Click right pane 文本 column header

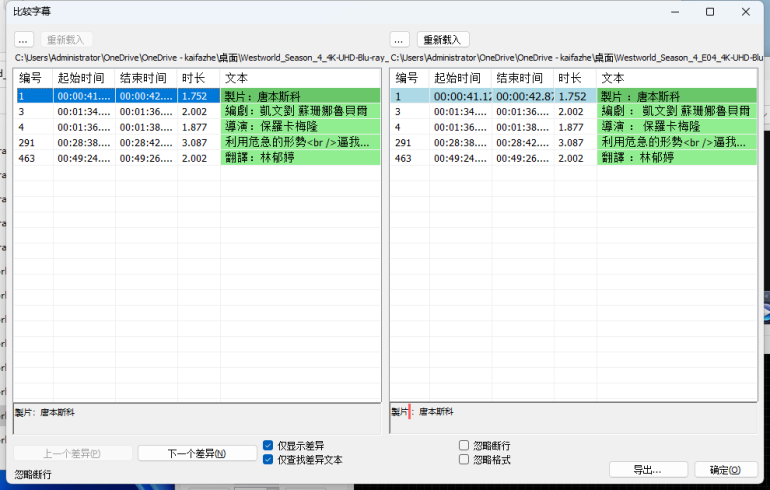pyautogui.click(x=677, y=78)
